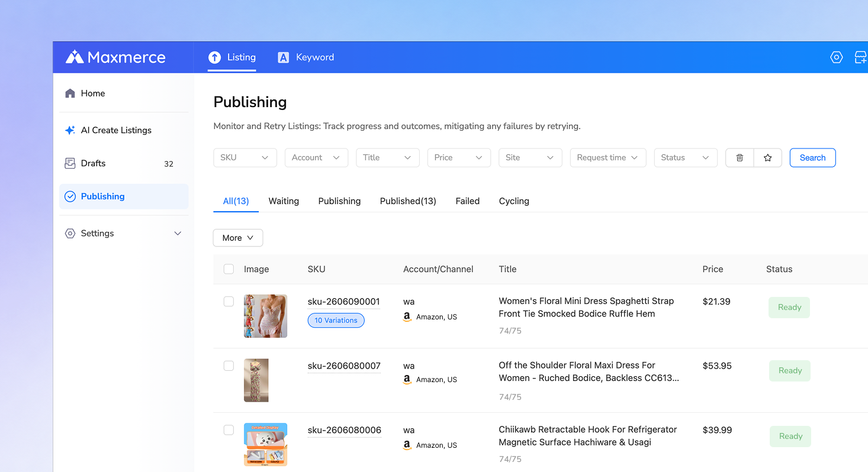The width and height of the screenshot is (868, 472).
Task: Select the All(13) tab
Action: pyautogui.click(x=236, y=201)
